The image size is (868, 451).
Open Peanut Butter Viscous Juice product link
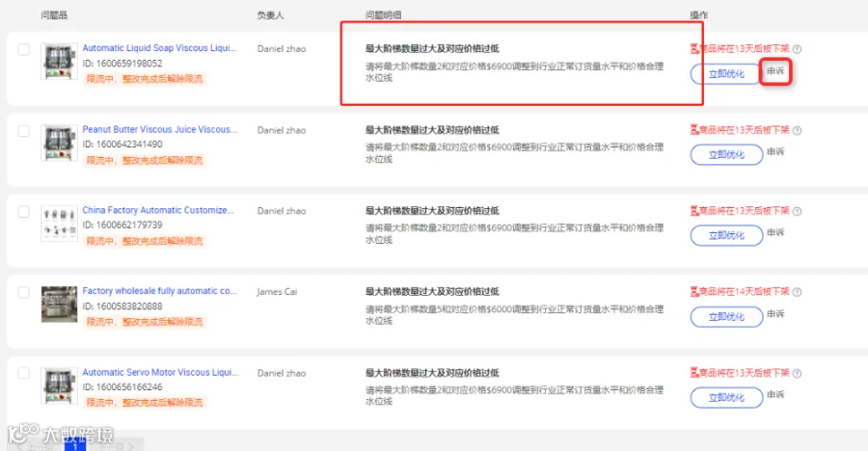(159, 129)
